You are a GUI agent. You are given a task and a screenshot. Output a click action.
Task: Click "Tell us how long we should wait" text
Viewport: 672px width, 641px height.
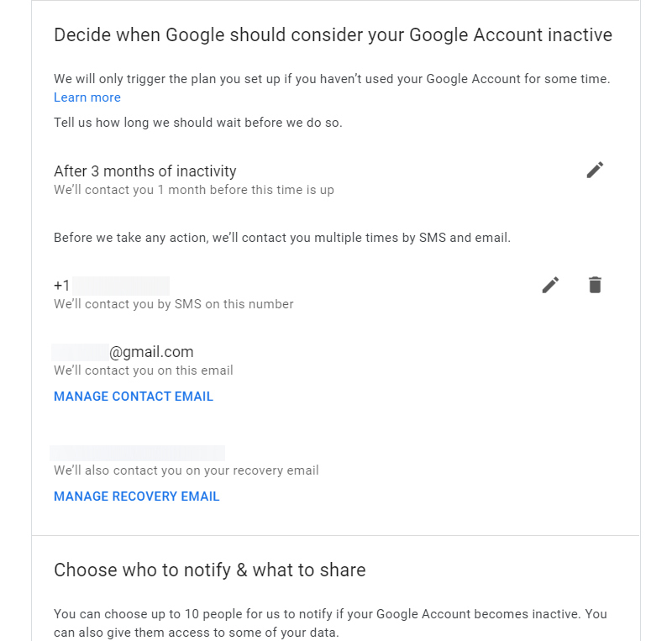tap(198, 123)
